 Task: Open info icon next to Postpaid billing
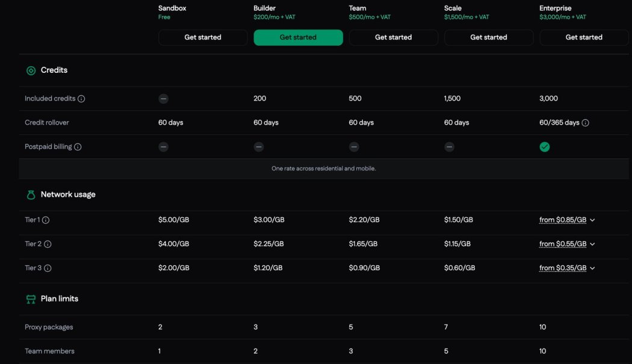click(78, 147)
